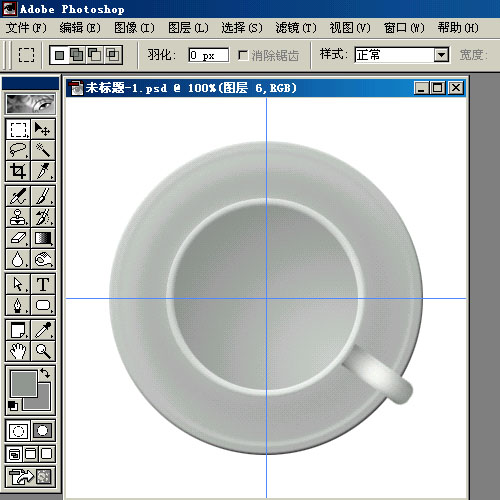Screen dimensions: 500x500
Task: Select the History Brush tool
Action: point(43,217)
